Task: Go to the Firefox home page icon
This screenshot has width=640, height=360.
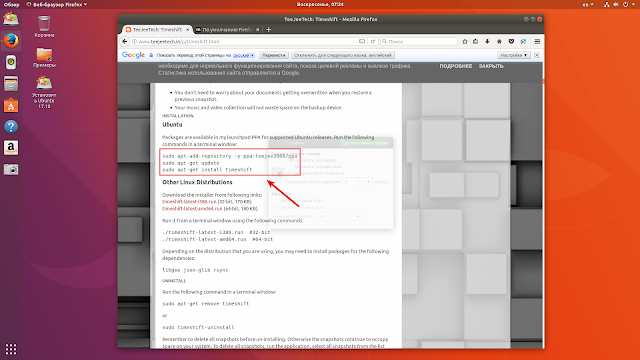Action: (499, 41)
